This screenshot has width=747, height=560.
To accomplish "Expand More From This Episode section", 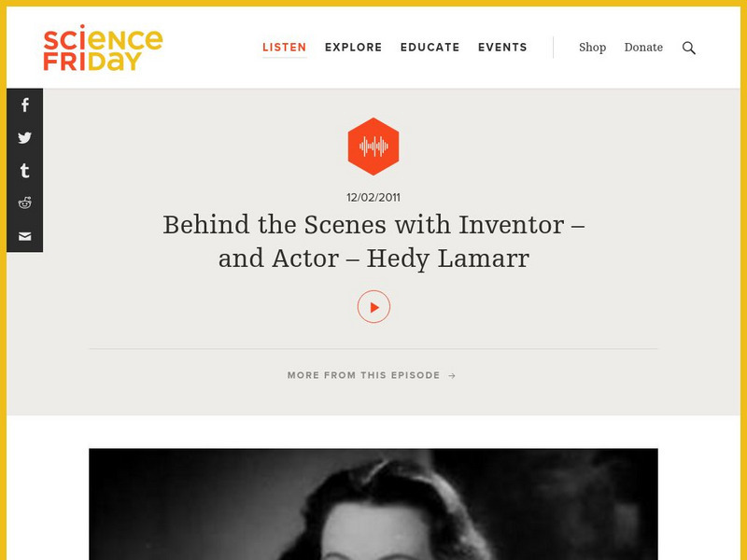I will 363,375.
